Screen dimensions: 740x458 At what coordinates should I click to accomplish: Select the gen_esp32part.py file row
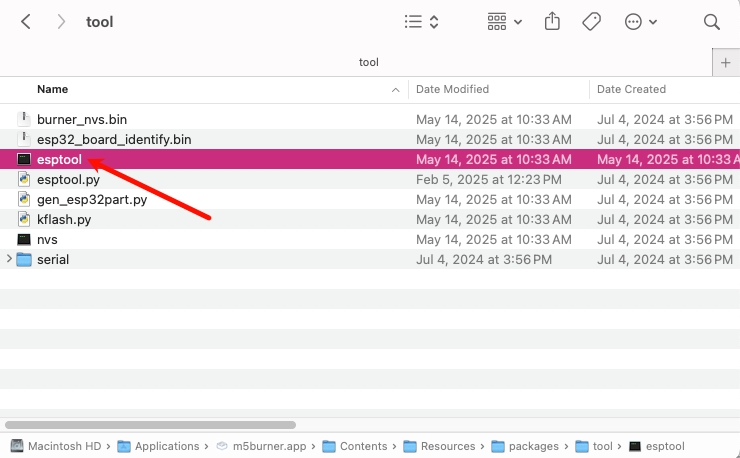(370, 200)
